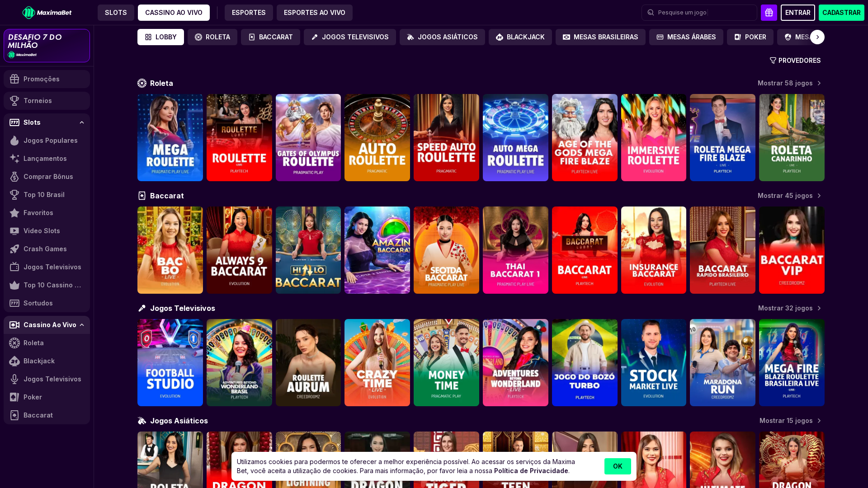
Task: Open the Mega Roulette game thumbnail
Action: pos(170,138)
